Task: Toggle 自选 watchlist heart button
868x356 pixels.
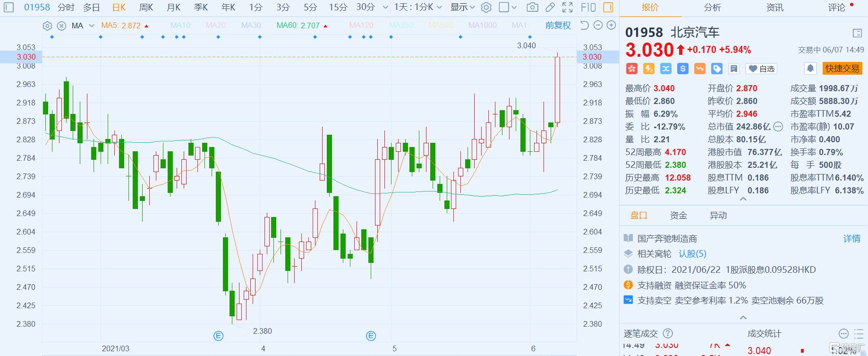Action: point(761,69)
